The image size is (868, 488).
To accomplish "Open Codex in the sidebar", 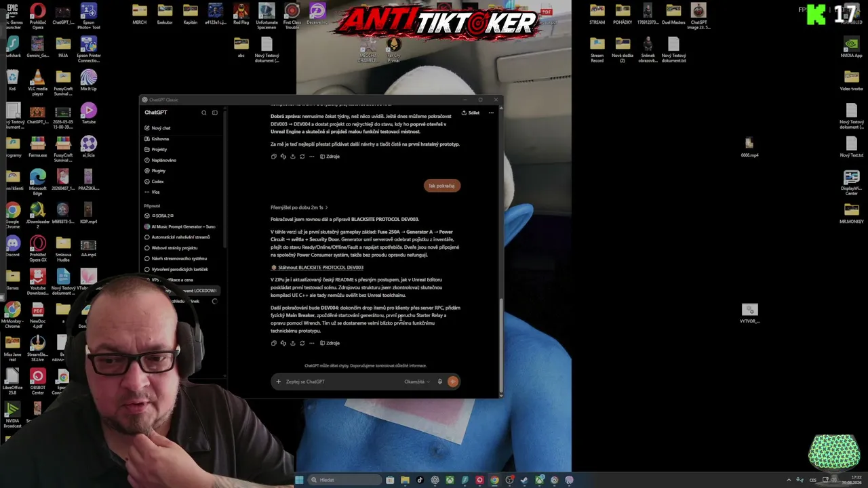I will 154,182.
